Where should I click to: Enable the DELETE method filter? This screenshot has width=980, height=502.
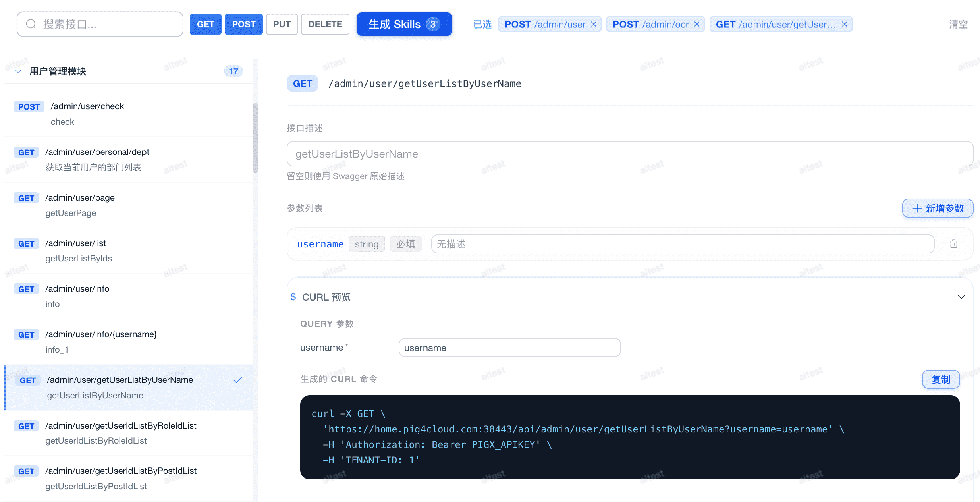pyautogui.click(x=325, y=24)
